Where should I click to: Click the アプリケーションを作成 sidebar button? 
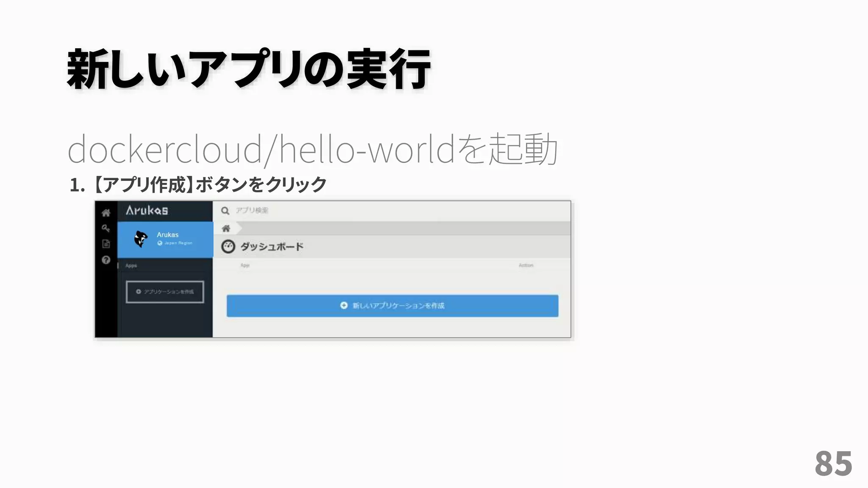tap(165, 292)
